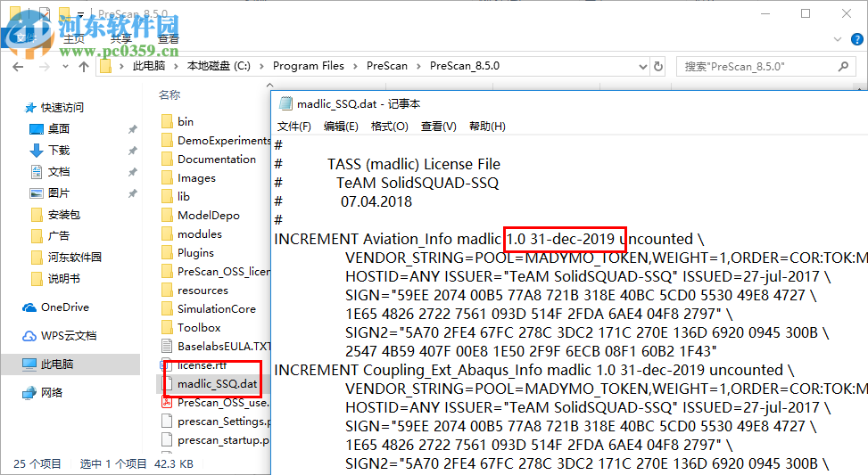Screen dimensions: 868x475
Task: Select the DemoExperiments folder
Action: coord(224,141)
